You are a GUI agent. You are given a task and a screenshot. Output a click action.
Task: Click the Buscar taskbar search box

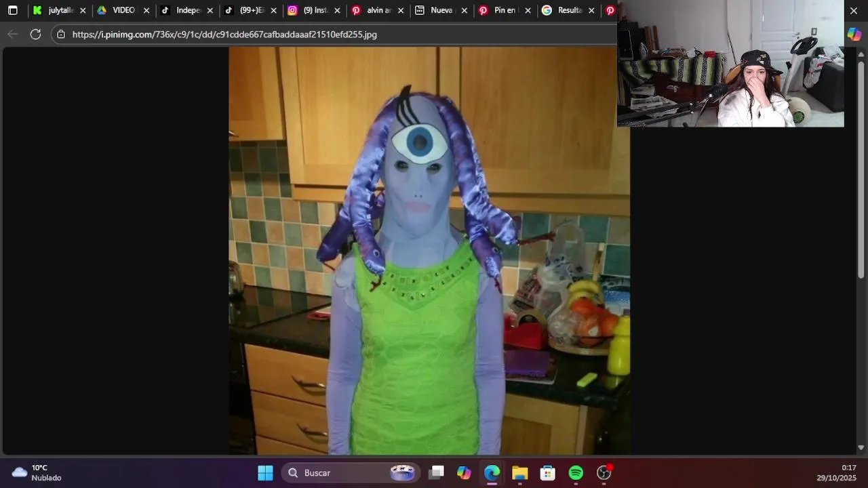pyautogui.click(x=351, y=472)
